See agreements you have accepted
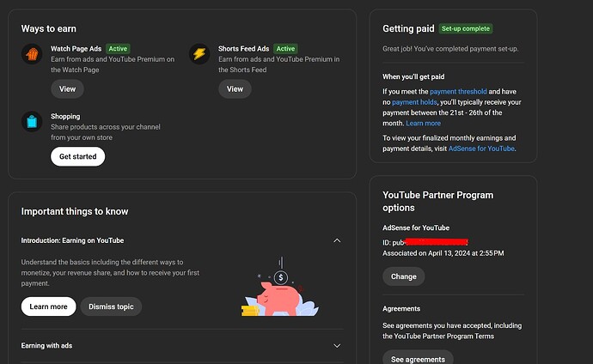 [x=418, y=358]
